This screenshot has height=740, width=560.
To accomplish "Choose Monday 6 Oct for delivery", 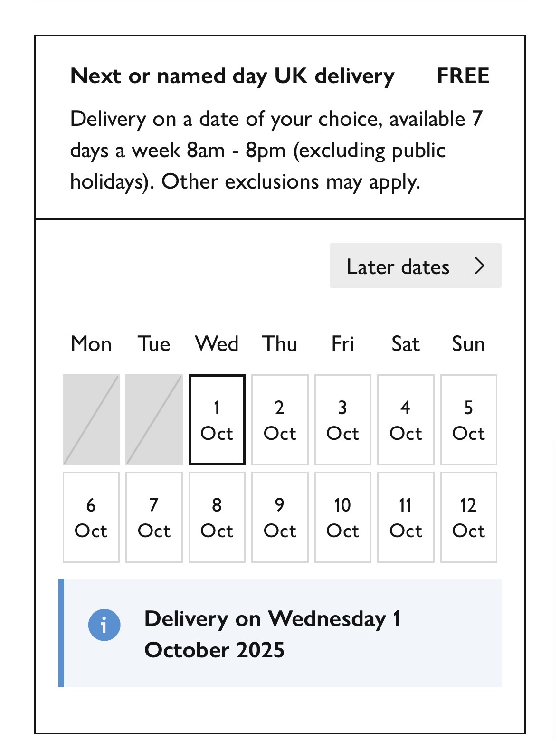I will [91, 517].
